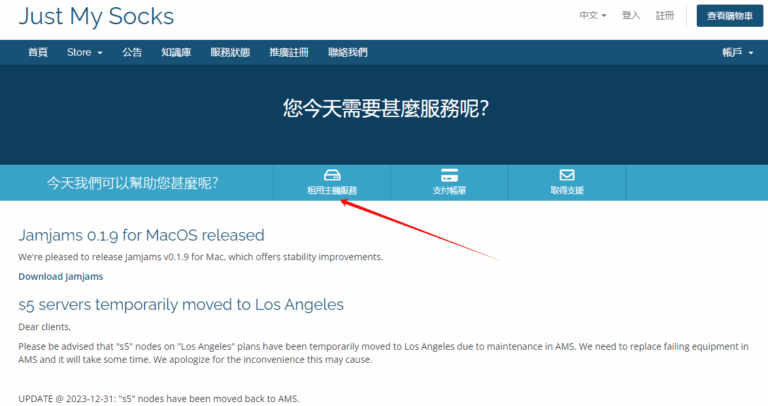Open the 公告 announcements page

132,52
